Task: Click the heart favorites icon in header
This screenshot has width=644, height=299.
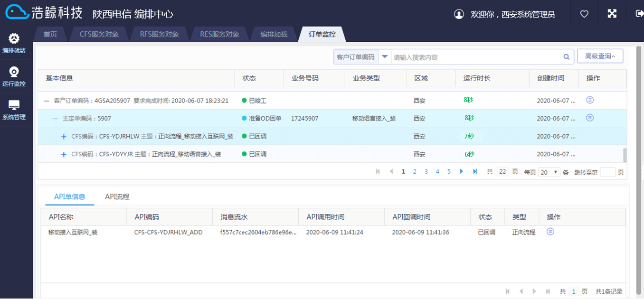Action: pos(584,14)
